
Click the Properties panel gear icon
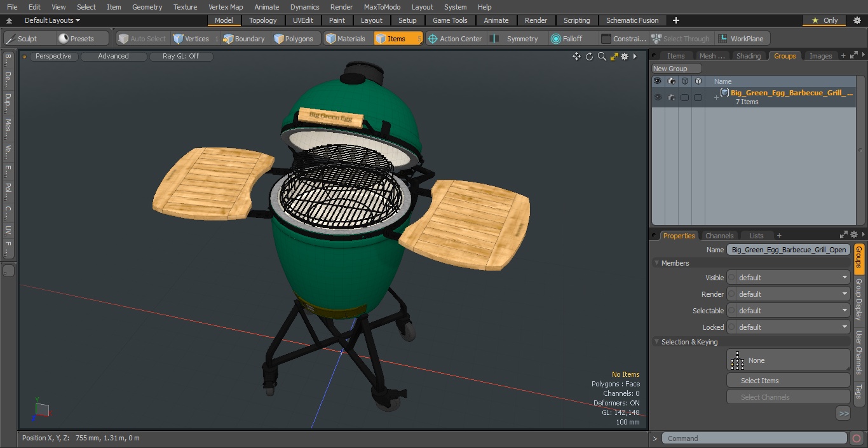tap(854, 235)
